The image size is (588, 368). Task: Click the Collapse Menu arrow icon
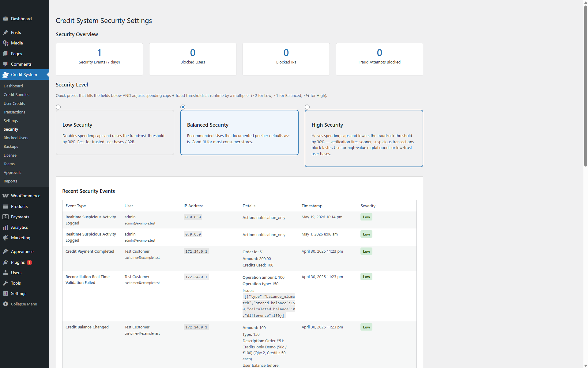(6, 304)
